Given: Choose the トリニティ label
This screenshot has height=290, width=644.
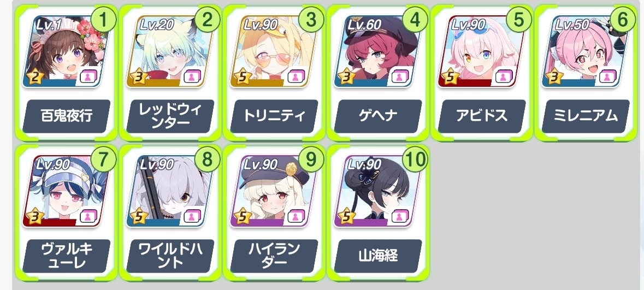Looking at the screenshot, I should coord(274,116).
